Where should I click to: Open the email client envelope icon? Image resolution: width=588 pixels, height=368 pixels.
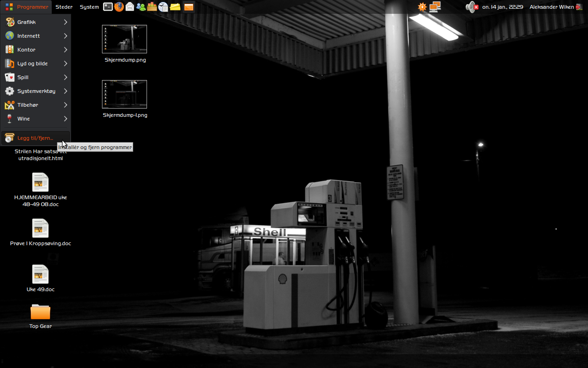pyautogui.click(x=130, y=7)
